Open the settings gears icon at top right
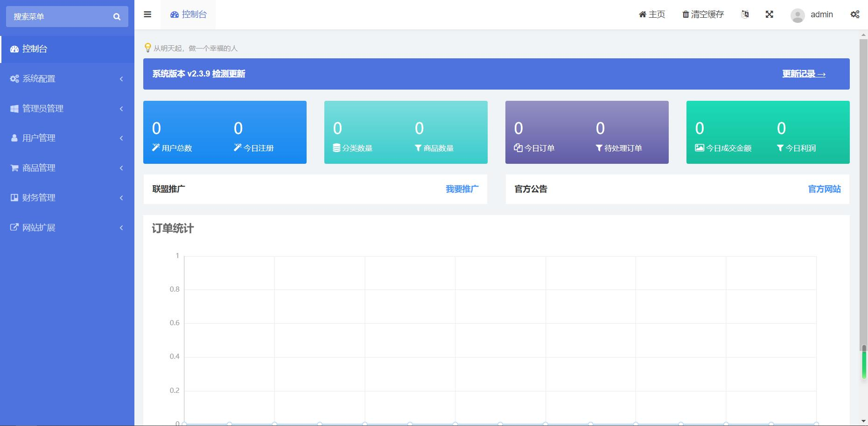Image resolution: width=868 pixels, height=426 pixels. point(854,14)
